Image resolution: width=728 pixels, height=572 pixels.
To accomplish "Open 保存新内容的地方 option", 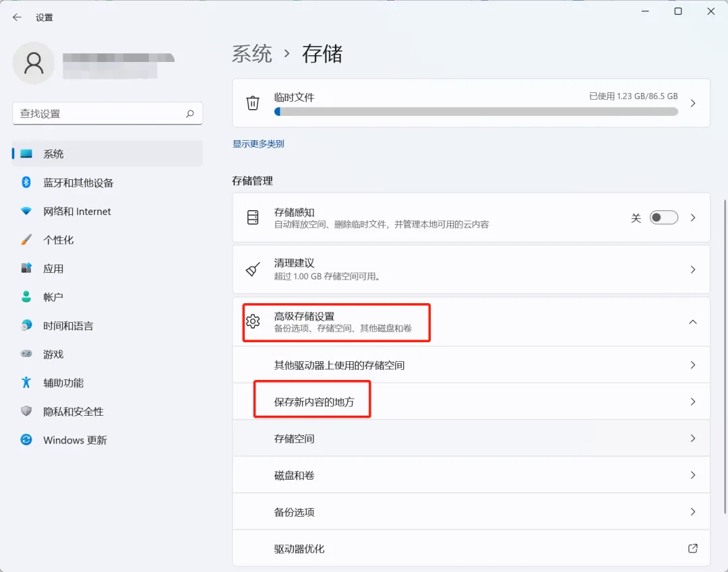I will coord(471,402).
